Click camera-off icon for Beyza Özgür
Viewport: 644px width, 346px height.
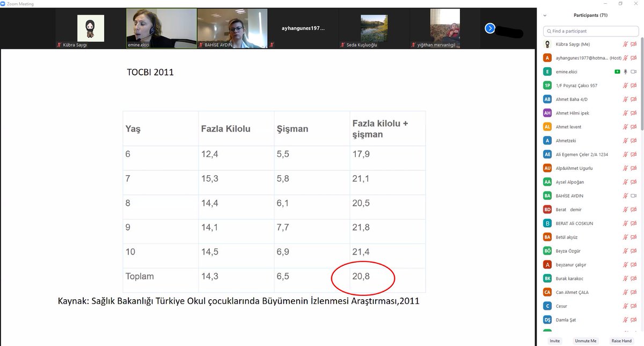[x=634, y=251]
